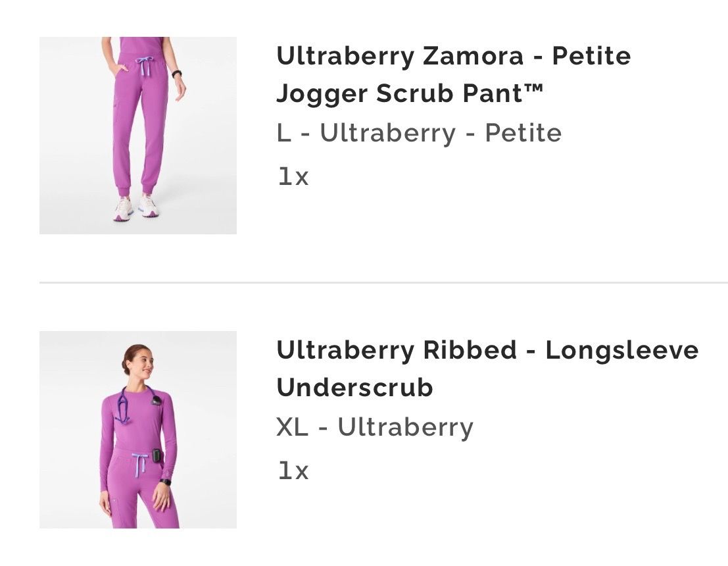Click the Ultraberry Ribbed - Longsleeve title line
The image size is (728, 566).
pos(487,350)
